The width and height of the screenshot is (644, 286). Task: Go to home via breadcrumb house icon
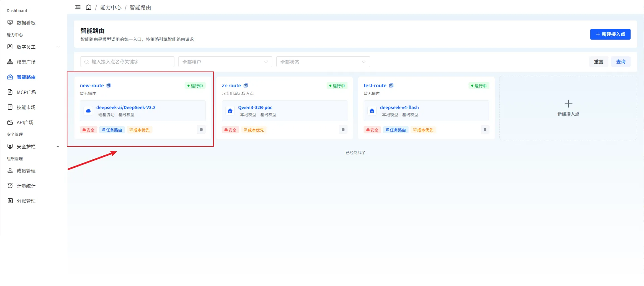[x=89, y=7]
